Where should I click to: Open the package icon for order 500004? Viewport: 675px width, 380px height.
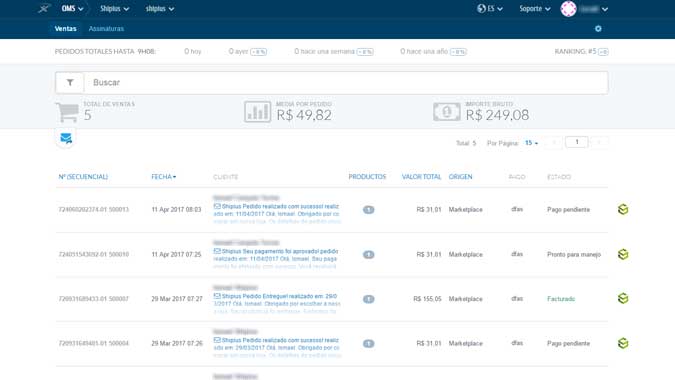tap(623, 343)
